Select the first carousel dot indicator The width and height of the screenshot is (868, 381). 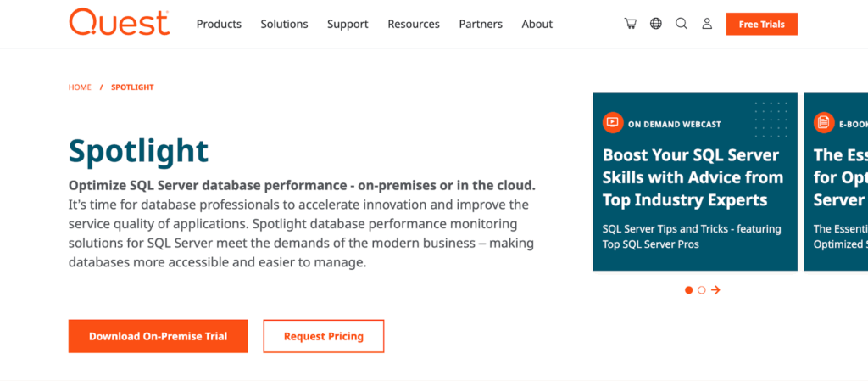pos(688,290)
